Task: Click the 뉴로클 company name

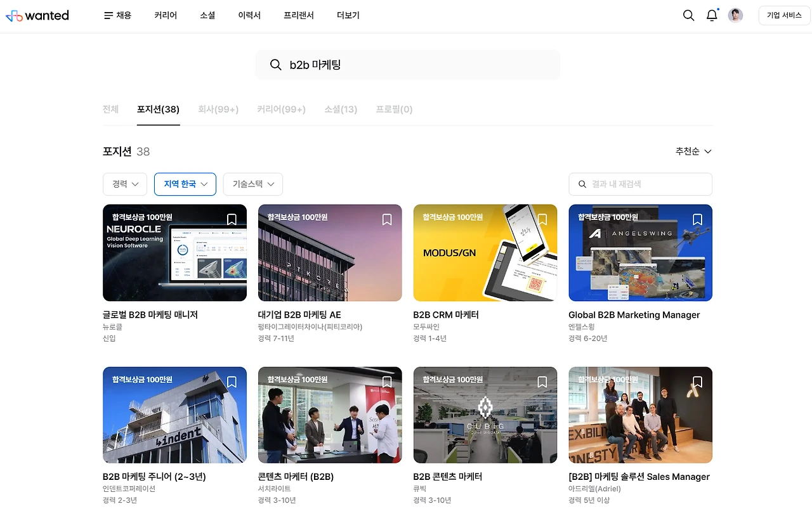Action: point(112,327)
